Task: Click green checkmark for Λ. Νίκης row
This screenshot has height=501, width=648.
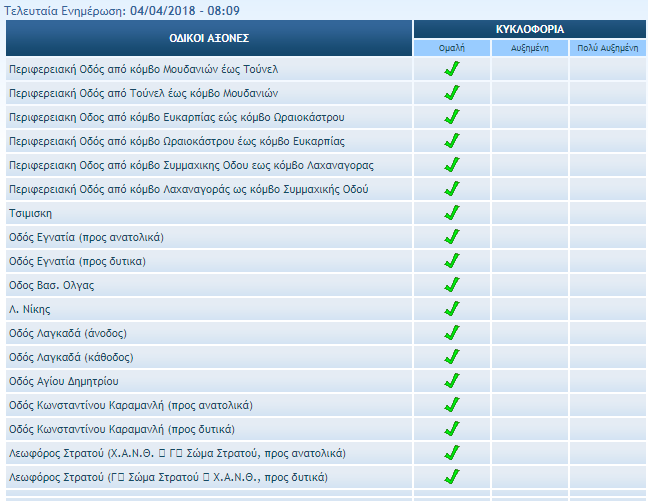Action: tap(451, 309)
